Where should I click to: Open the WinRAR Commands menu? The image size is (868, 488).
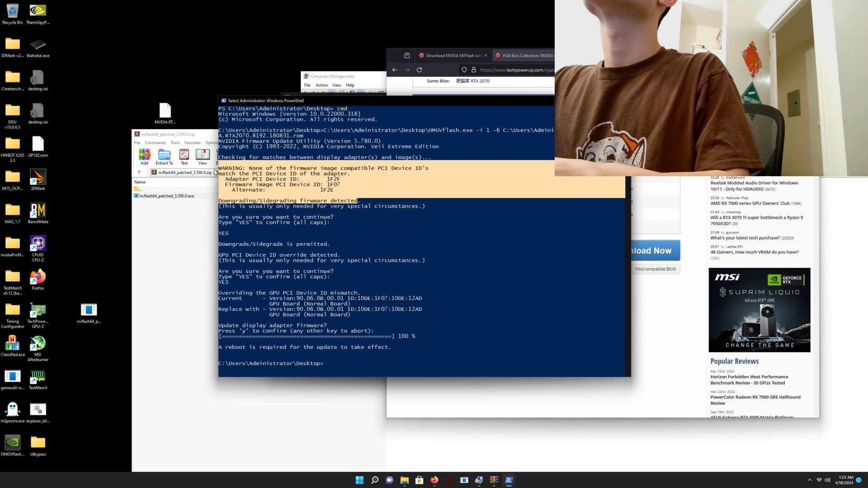coord(155,143)
